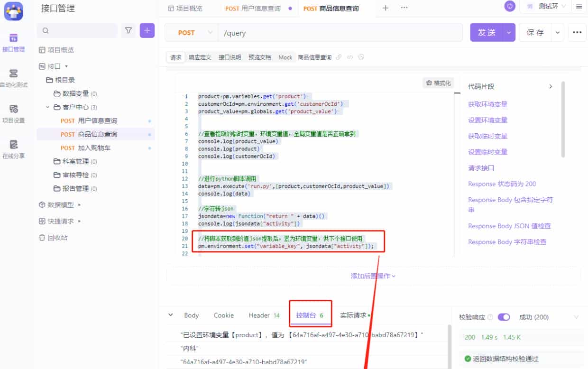Open 在线分享 from the left sidebar
The image size is (588, 369).
pyautogui.click(x=14, y=148)
